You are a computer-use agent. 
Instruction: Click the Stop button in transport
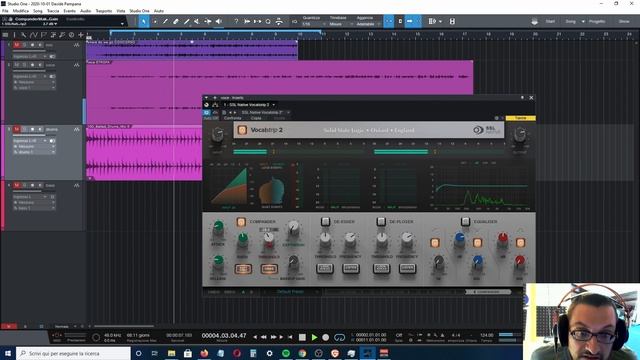302,337
